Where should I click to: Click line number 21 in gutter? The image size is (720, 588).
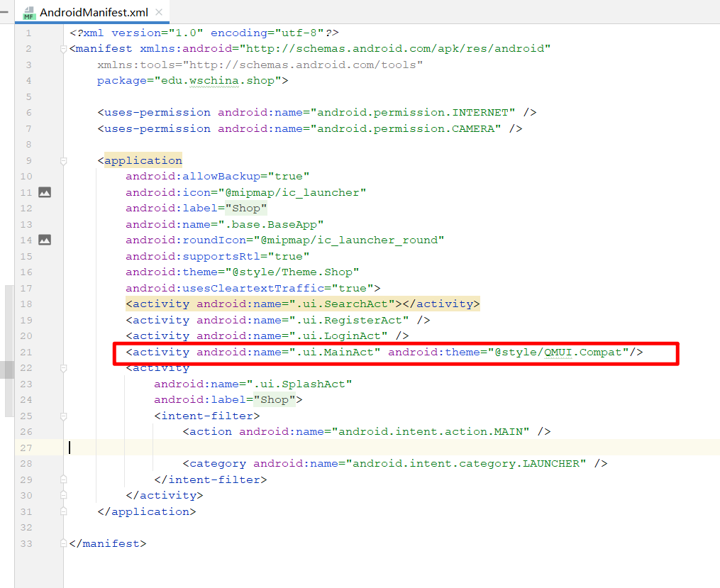26,352
